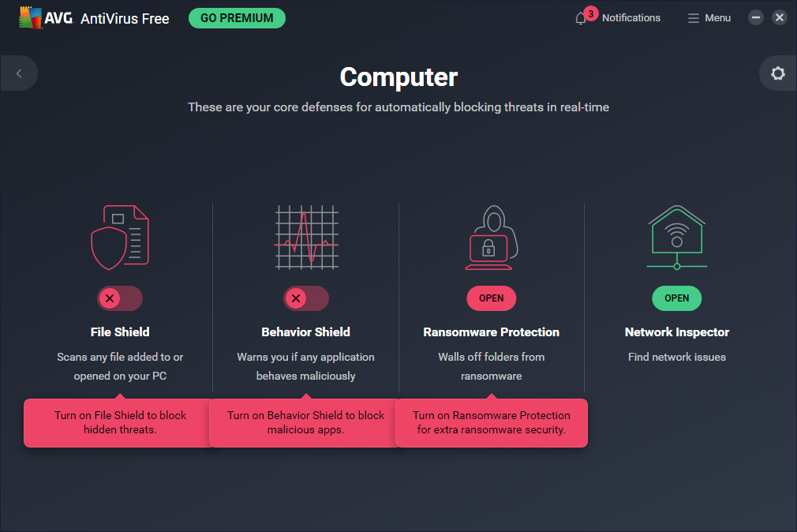This screenshot has width=797, height=532.
Task: Click the 'Turn on Ransomware Protection' tooltip
Action: click(492, 422)
